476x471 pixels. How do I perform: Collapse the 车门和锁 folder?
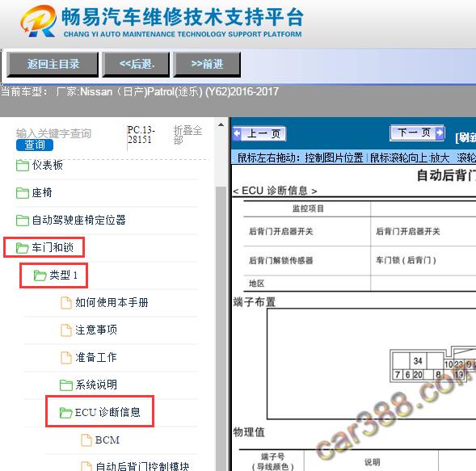(x=53, y=248)
